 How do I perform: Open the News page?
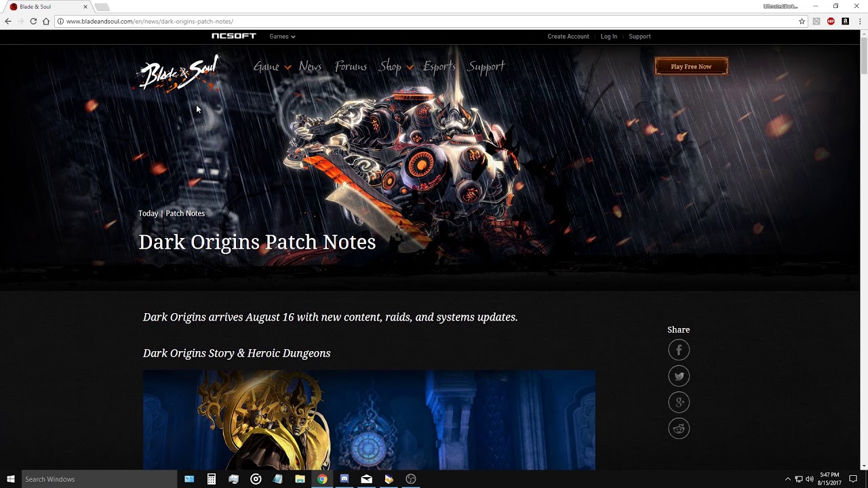(310, 66)
